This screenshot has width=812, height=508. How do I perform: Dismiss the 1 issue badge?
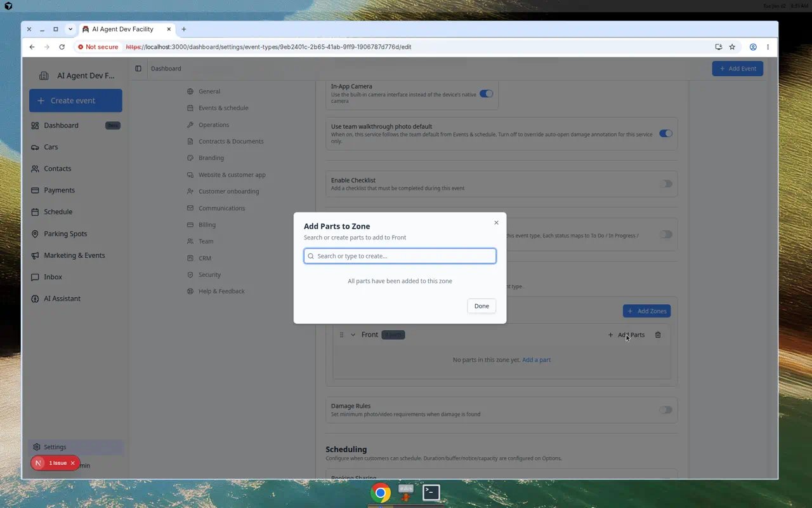72,463
